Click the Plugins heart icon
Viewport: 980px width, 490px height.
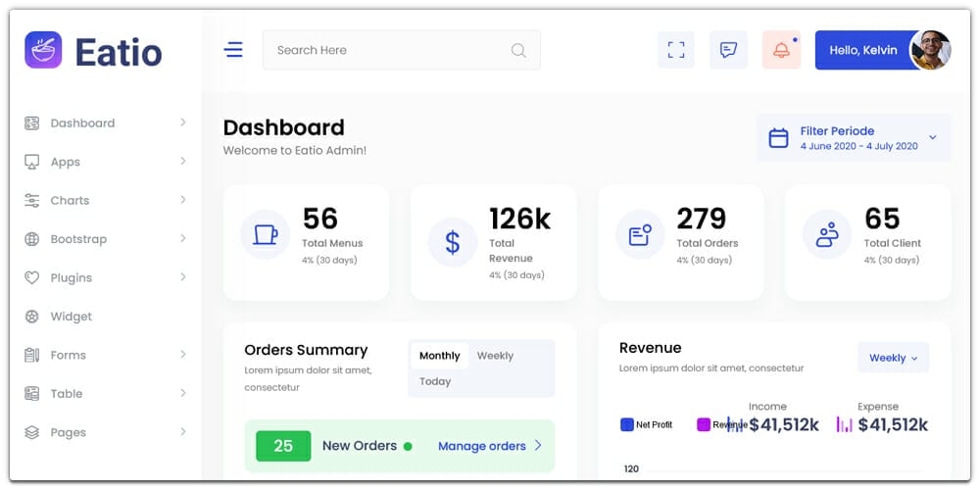click(32, 277)
